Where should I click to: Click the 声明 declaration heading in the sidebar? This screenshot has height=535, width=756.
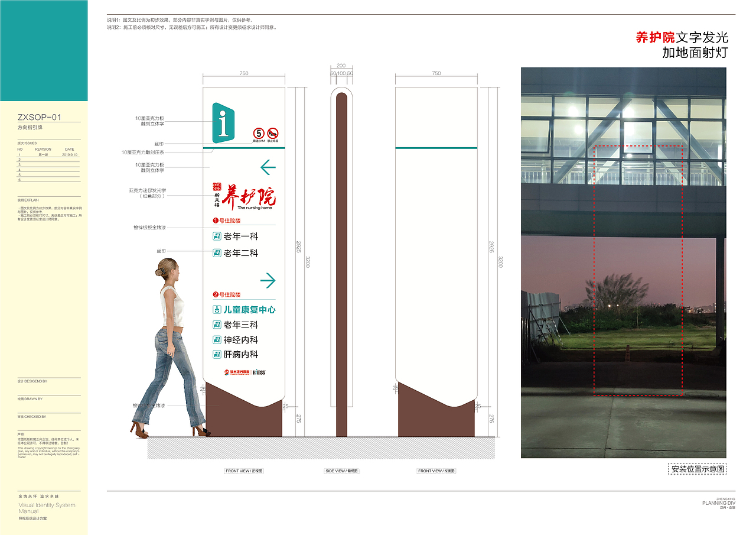pyautogui.click(x=21, y=435)
